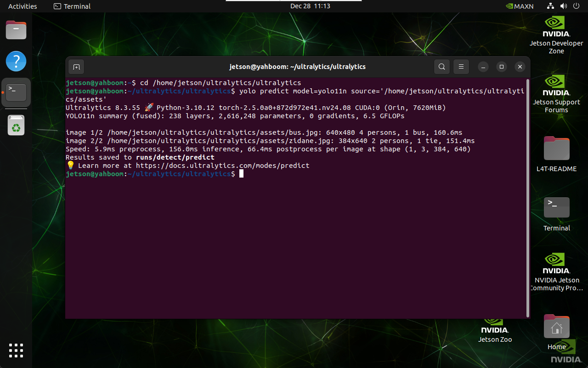Image resolution: width=588 pixels, height=368 pixels.
Task: Click the terminal title text
Action: (298, 67)
